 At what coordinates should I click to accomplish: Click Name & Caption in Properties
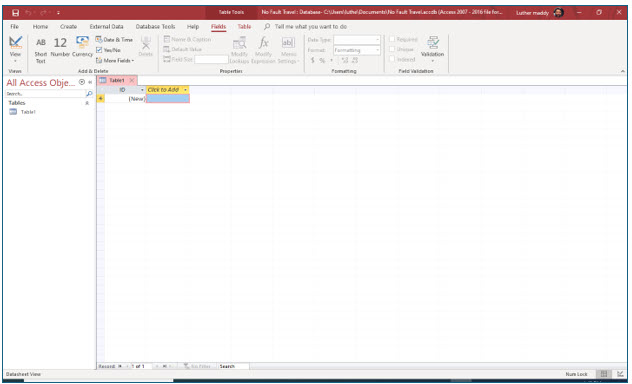187,39
